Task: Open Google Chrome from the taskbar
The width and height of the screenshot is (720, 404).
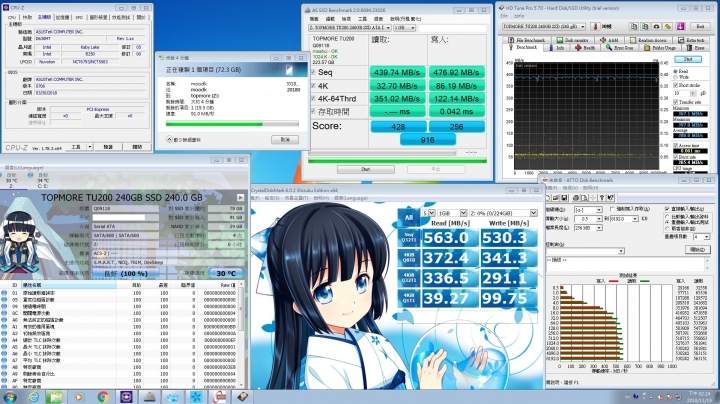Action: click(103, 397)
